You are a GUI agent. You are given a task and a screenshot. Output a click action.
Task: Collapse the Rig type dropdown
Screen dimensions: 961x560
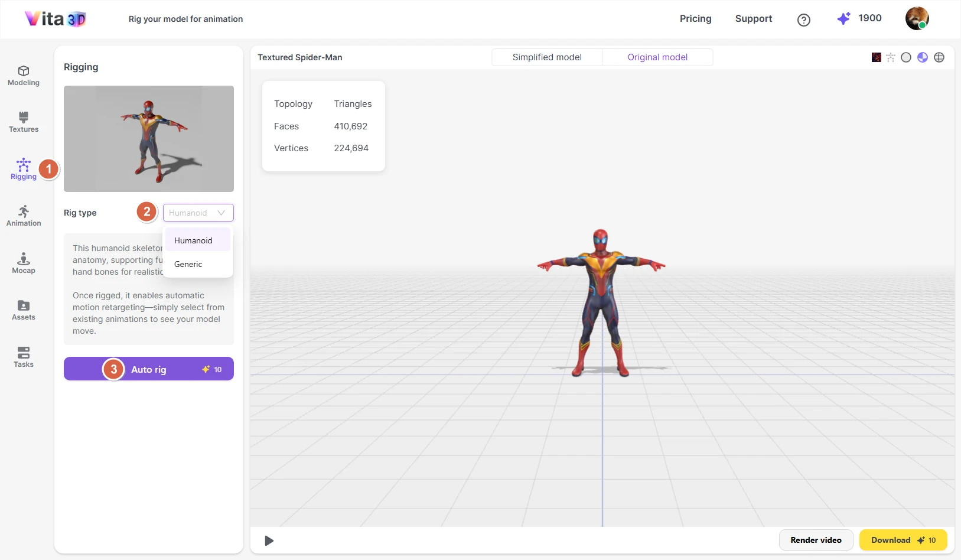(x=198, y=213)
